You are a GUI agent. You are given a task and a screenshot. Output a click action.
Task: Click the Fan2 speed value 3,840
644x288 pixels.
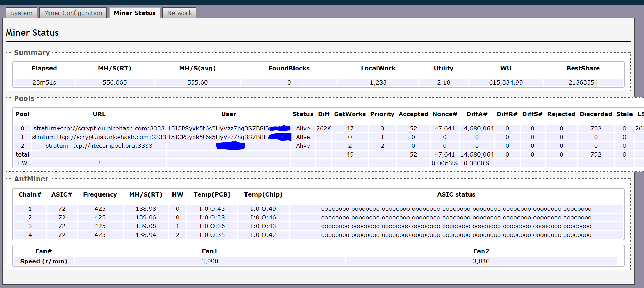point(481,261)
